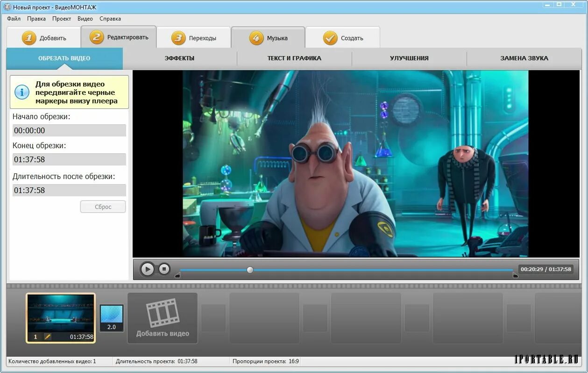Select the 2.0 transition thumbnail
This screenshot has width=588, height=373.
click(112, 318)
